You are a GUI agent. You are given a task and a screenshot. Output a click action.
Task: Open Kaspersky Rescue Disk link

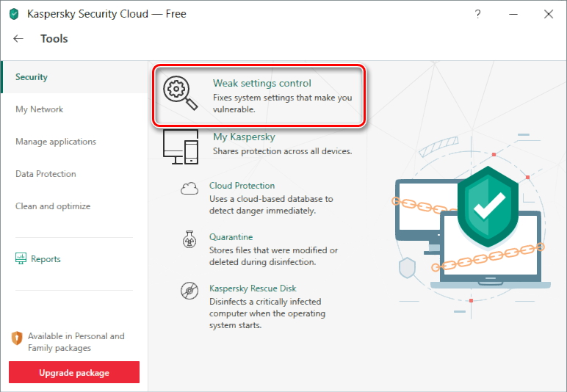[253, 288]
